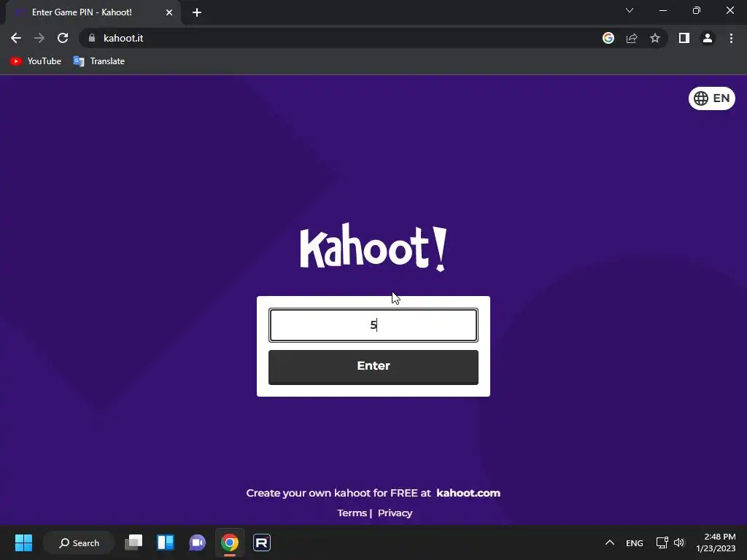View site information lock icon
The image size is (747, 560).
pyautogui.click(x=92, y=38)
